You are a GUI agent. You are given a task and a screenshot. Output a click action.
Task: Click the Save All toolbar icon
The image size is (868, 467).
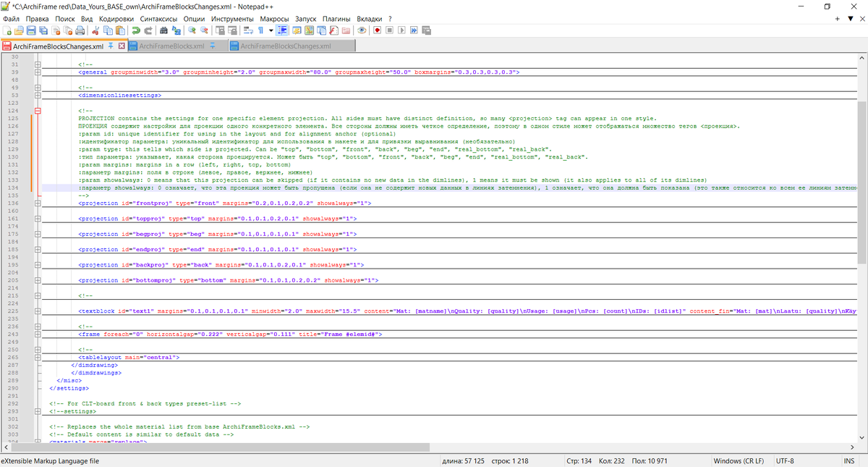point(43,30)
